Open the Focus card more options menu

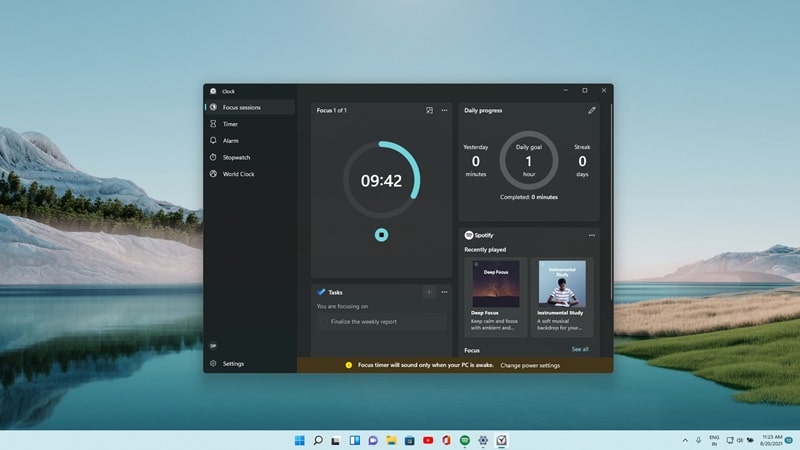pyautogui.click(x=444, y=110)
